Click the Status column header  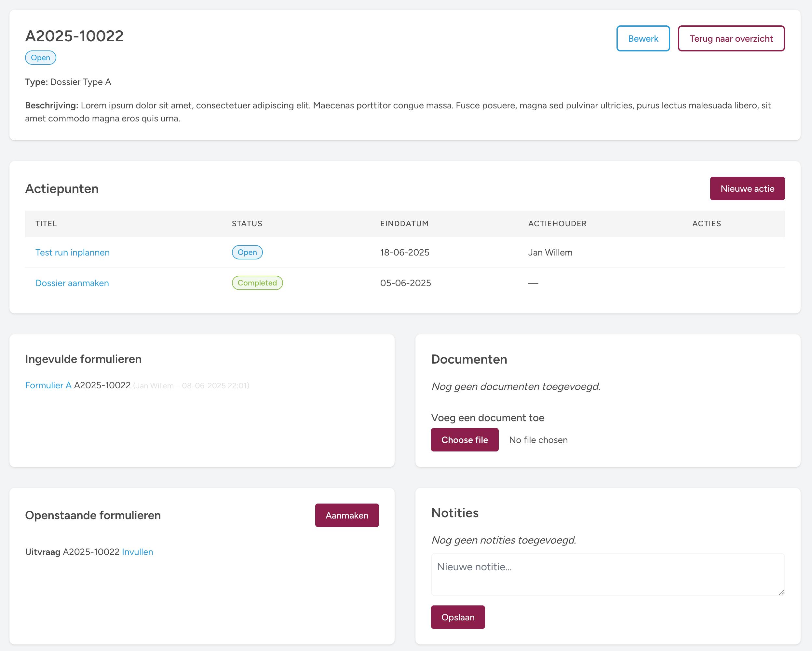[x=247, y=223]
